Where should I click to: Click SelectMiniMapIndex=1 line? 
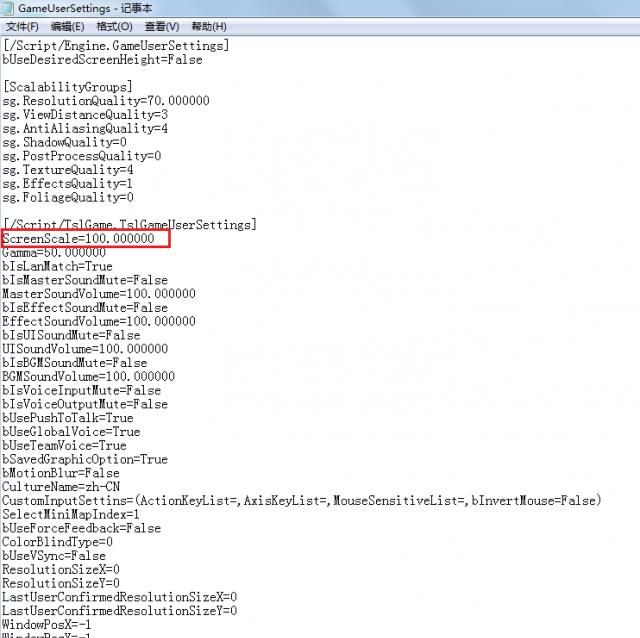click(71, 515)
